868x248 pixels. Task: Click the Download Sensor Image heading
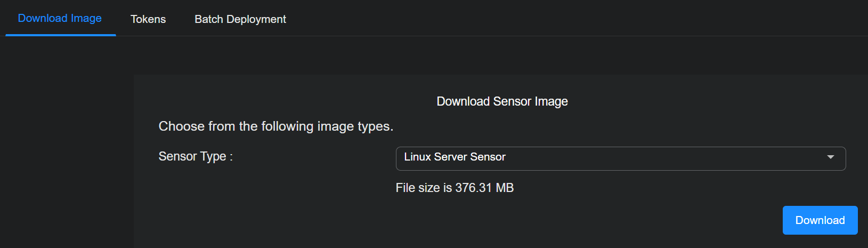[x=502, y=101]
